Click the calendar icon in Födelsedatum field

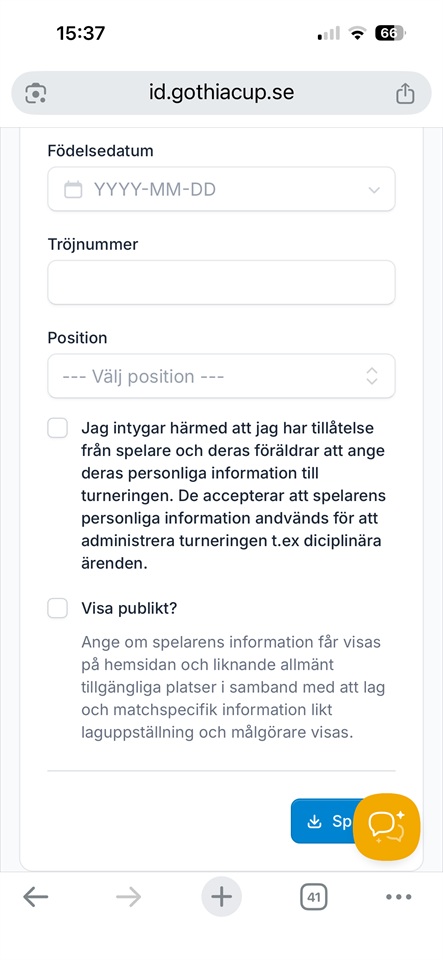[x=73, y=190]
